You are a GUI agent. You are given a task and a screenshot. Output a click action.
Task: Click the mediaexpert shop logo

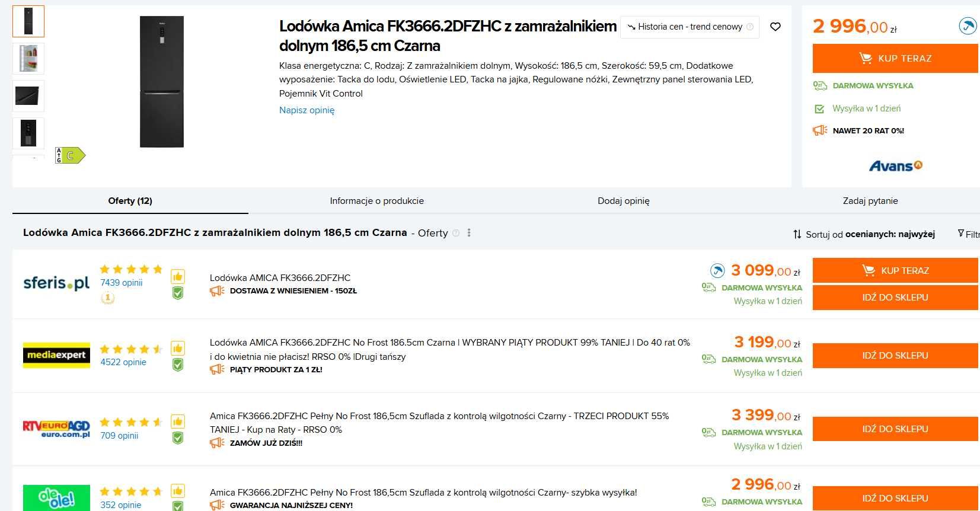tap(56, 355)
